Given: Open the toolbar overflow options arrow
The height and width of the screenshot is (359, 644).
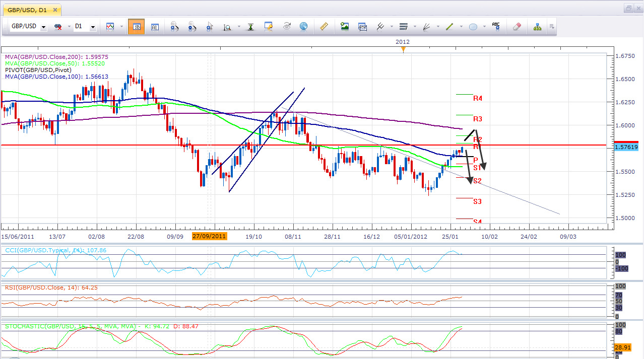Looking at the screenshot, I should 552,27.
